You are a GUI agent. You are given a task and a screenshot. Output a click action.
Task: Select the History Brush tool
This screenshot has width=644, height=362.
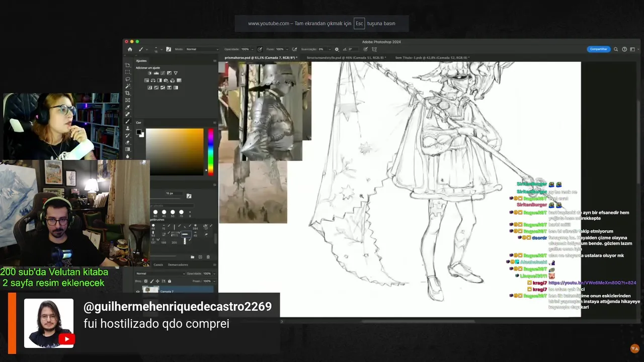tap(127, 135)
